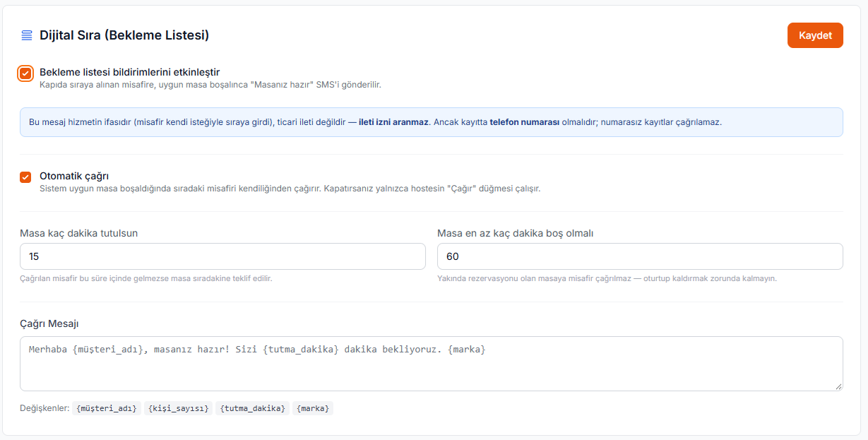Screen dimensions: 868x440
Task: Select the blue info notice about ileti izni
Action: click(x=432, y=122)
